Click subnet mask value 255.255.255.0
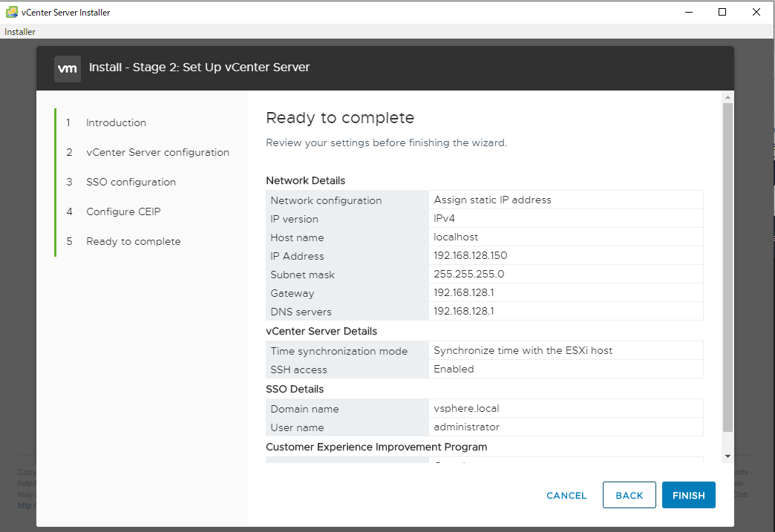This screenshot has height=532, width=775. 468,274
